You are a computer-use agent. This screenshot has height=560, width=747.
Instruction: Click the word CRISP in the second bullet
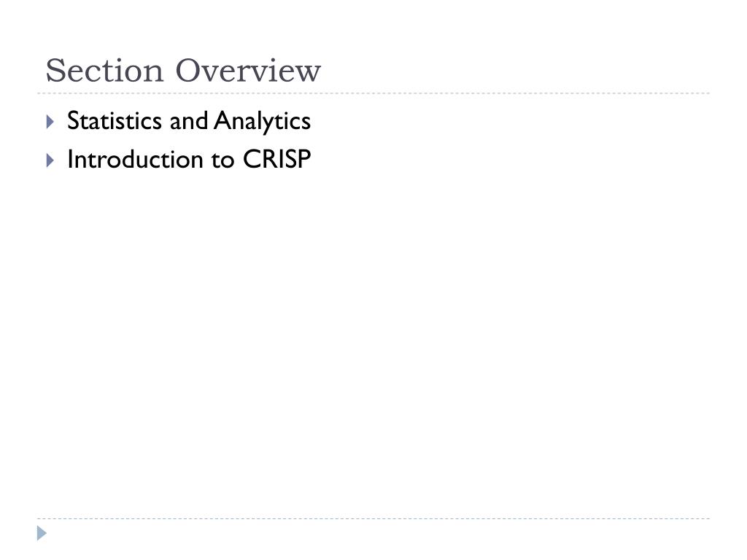[276, 159]
